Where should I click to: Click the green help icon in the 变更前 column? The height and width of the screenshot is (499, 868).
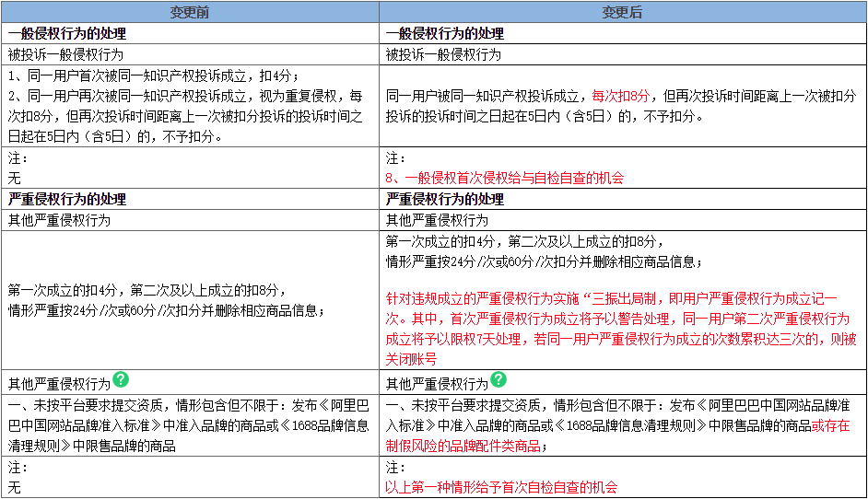pyautogui.click(x=121, y=379)
